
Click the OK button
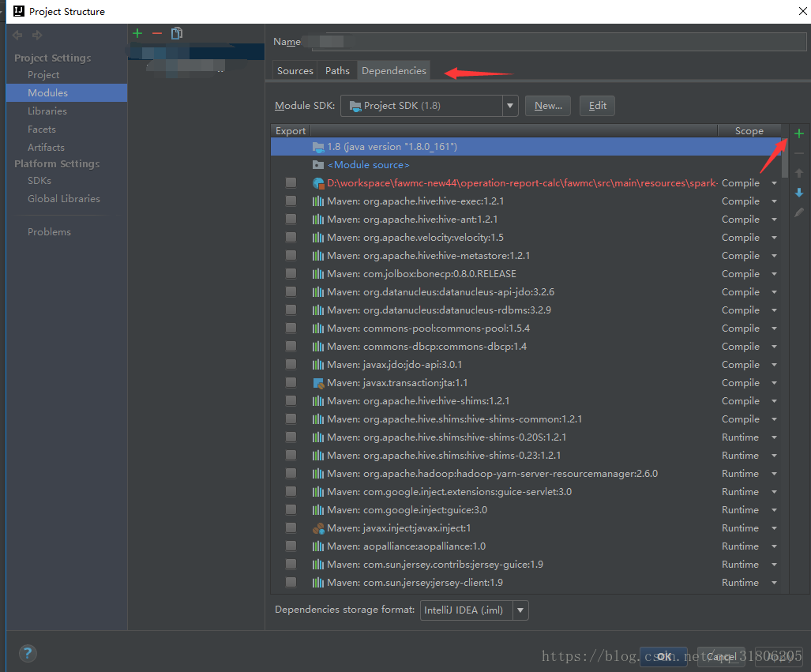(x=663, y=656)
